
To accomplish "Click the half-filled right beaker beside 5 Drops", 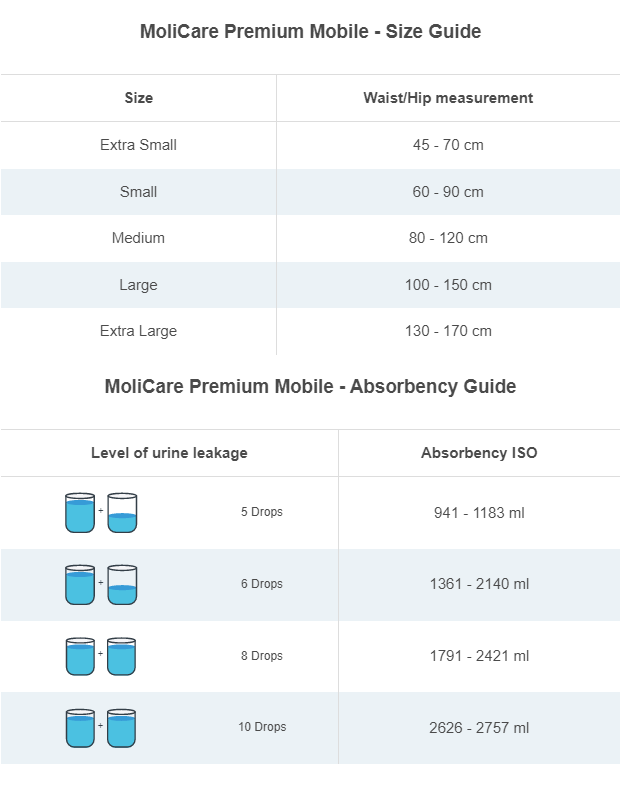I will click(x=122, y=512).
